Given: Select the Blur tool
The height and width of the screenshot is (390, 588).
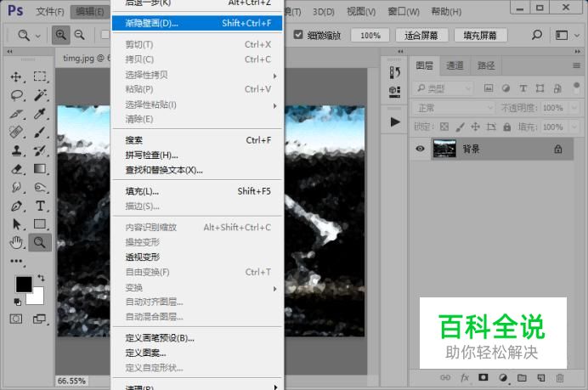Looking at the screenshot, I should (x=16, y=187).
